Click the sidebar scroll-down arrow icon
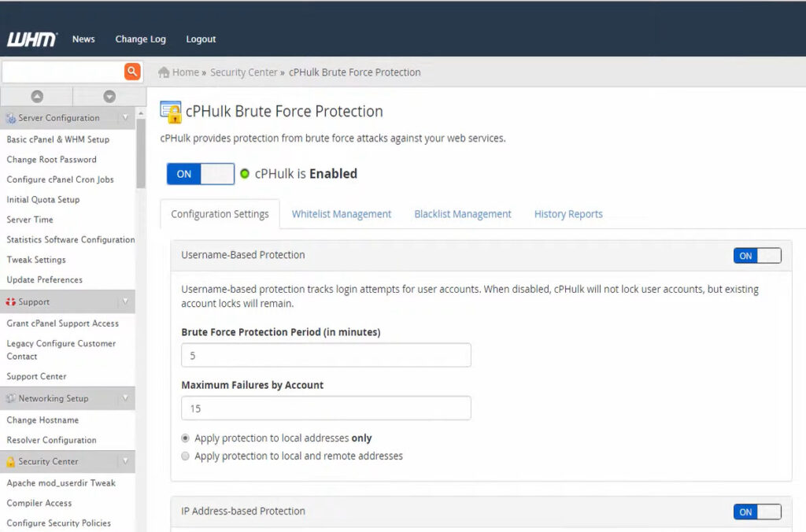 point(109,97)
